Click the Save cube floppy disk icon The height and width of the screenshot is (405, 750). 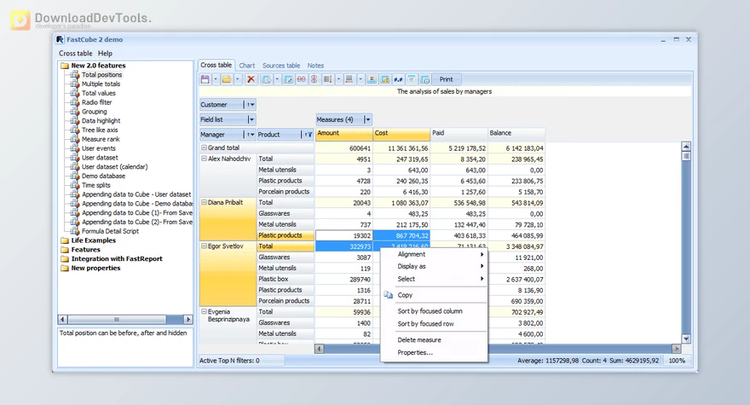205,79
